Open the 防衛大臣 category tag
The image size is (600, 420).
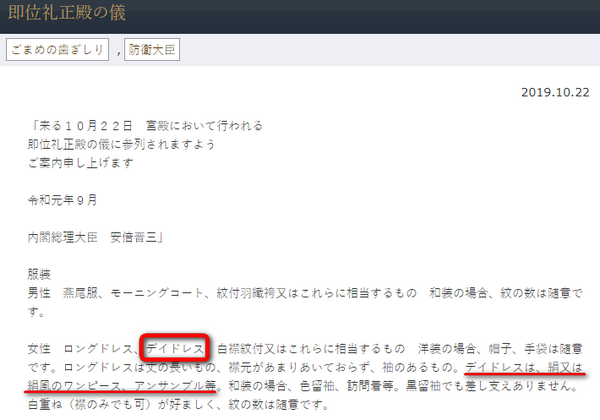pos(152,50)
